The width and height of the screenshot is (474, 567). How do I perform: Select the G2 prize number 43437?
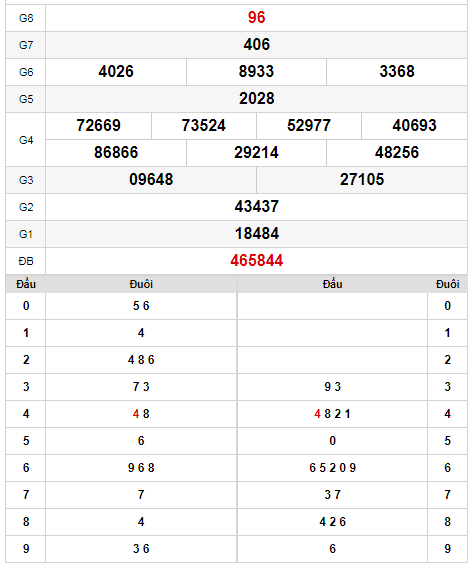click(256, 207)
